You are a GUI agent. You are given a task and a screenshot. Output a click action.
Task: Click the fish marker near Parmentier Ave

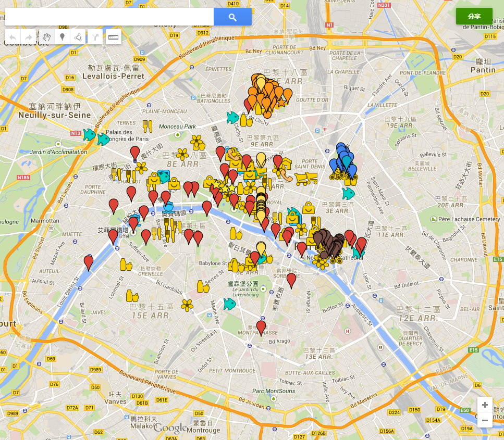348,193
